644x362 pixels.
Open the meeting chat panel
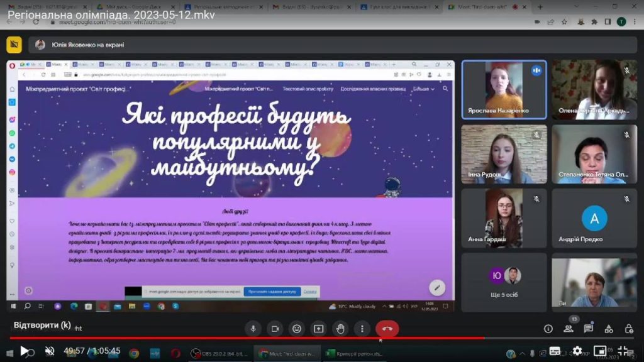pos(589,329)
